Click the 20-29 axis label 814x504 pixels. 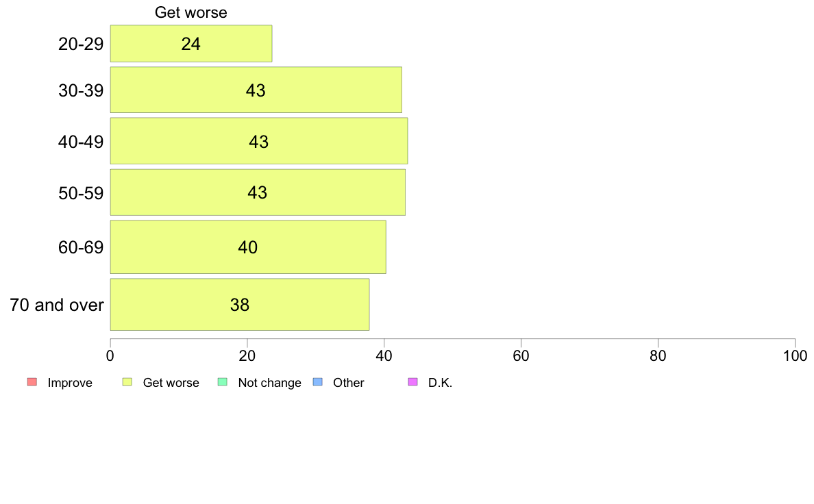pyautogui.click(x=81, y=44)
